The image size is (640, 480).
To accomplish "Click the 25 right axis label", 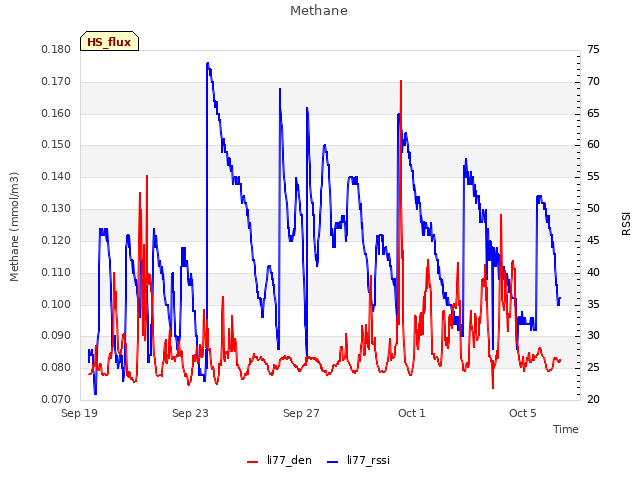I will point(593,367).
